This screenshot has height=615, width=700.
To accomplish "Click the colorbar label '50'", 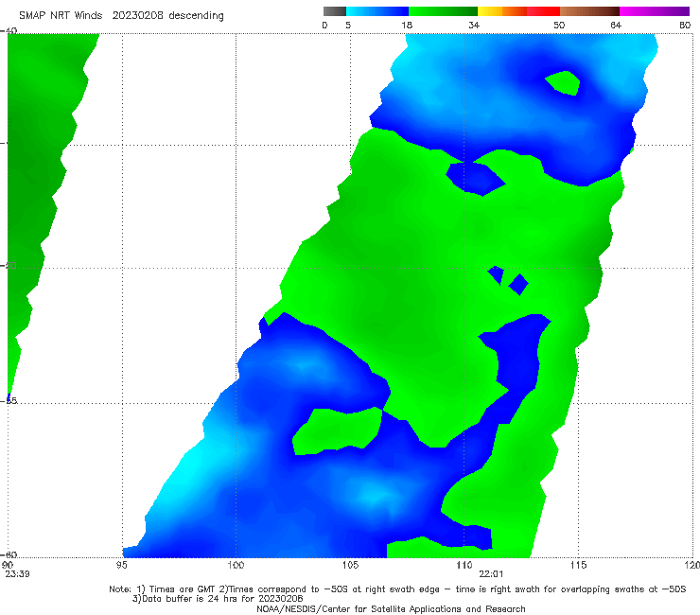I will 559,26.
